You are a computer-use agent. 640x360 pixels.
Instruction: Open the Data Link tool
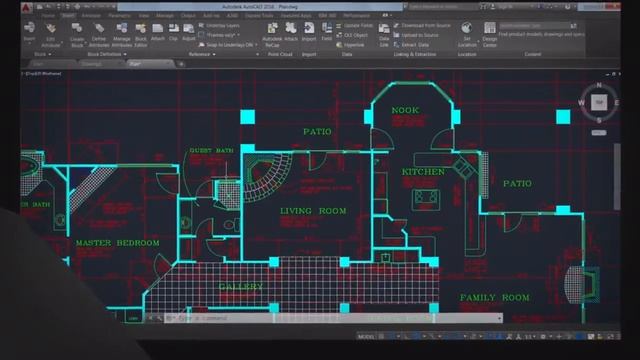click(384, 35)
